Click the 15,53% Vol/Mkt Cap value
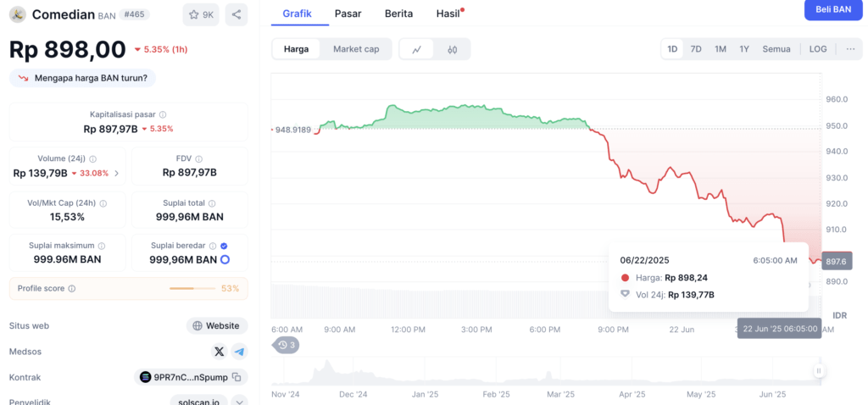Viewport: 868px width, 405px height. pos(68,217)
